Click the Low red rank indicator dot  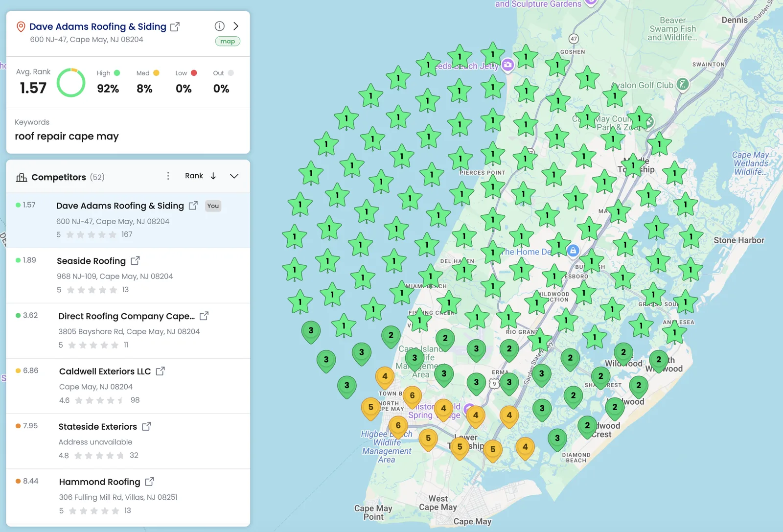tap(194, 73)
